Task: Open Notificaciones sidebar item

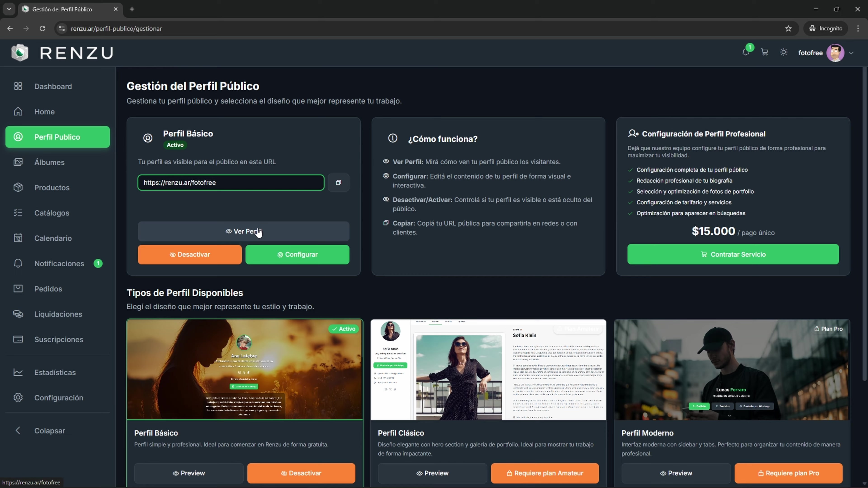Action: (58, 263)
